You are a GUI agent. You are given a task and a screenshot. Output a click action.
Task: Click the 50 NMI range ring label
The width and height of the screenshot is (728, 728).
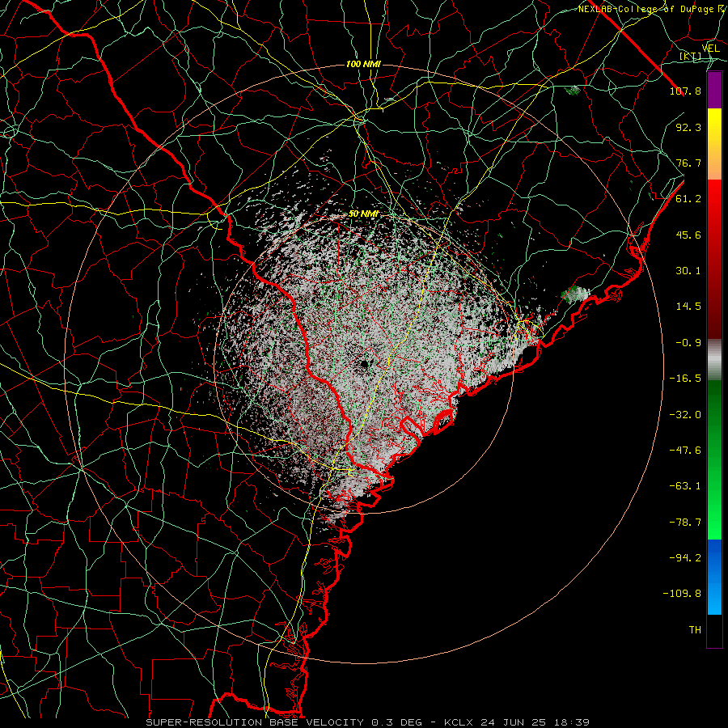pos(363,214)
